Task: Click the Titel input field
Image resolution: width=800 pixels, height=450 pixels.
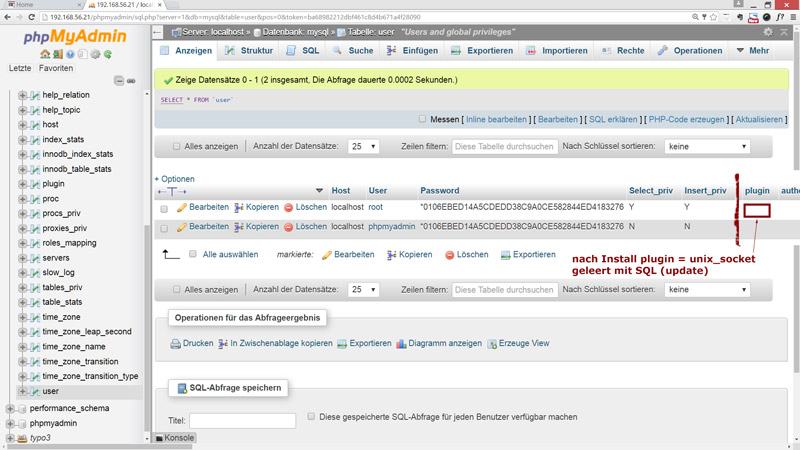Action: [x=242, y=421]
